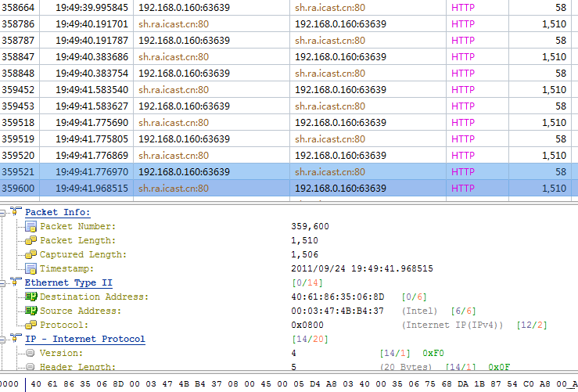Click the Packet Number field icon
Image resolution: width=578 pixels, height=392 pixels.
[31, 226]
